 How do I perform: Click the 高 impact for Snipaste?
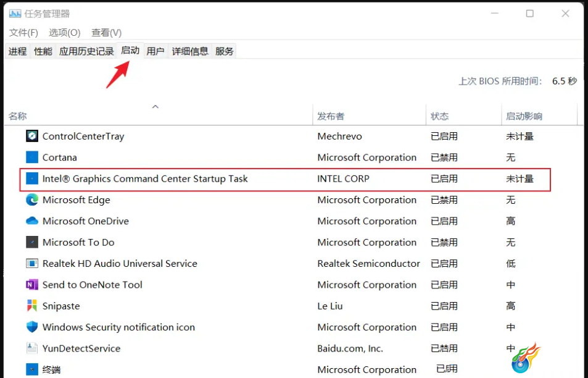point(511,306)
